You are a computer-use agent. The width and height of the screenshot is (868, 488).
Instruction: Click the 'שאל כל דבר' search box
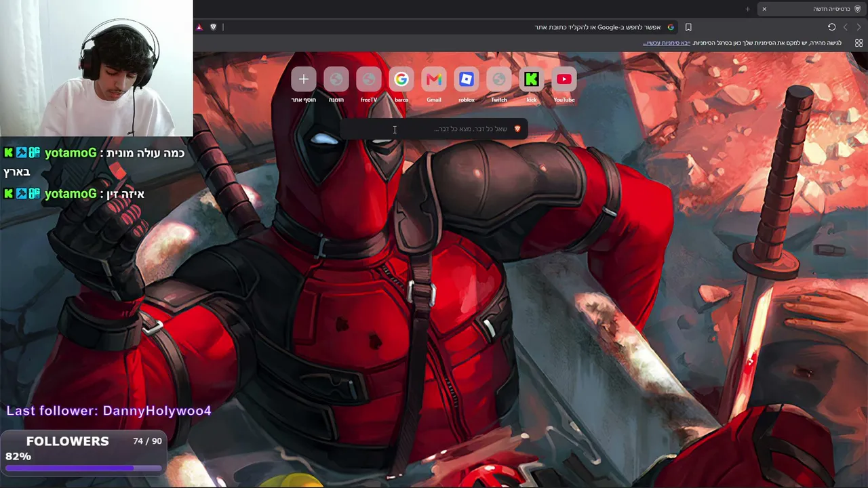tap(434, 129)
